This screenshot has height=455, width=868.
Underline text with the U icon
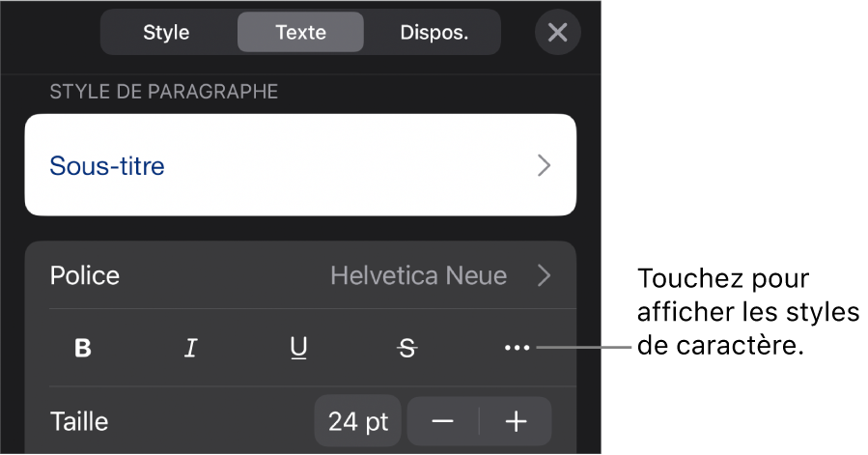point(298,348)
